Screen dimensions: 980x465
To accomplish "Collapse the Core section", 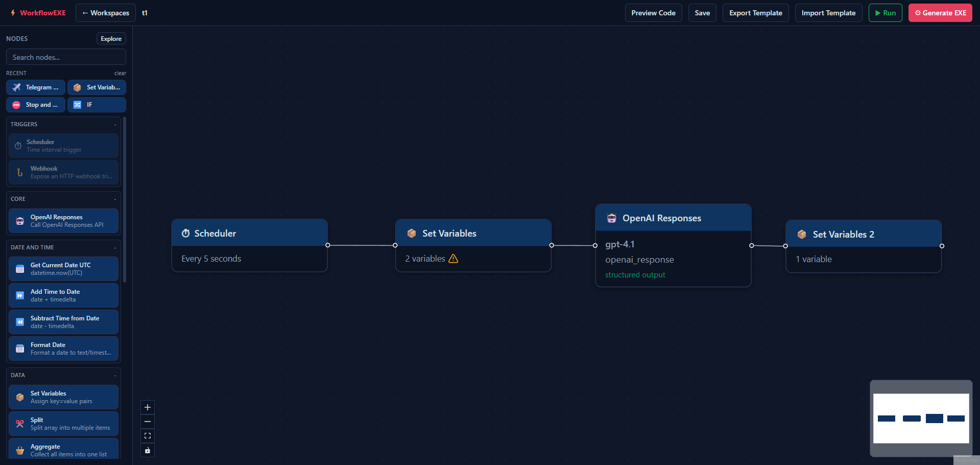I will [x=115, y=199].
